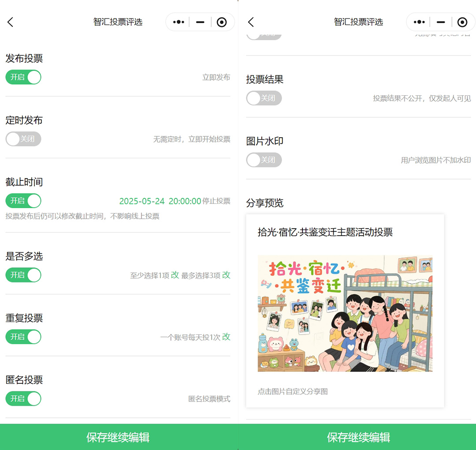
Task: Open the three-dot more menu in right panel
Action: (x=419, y=22)
